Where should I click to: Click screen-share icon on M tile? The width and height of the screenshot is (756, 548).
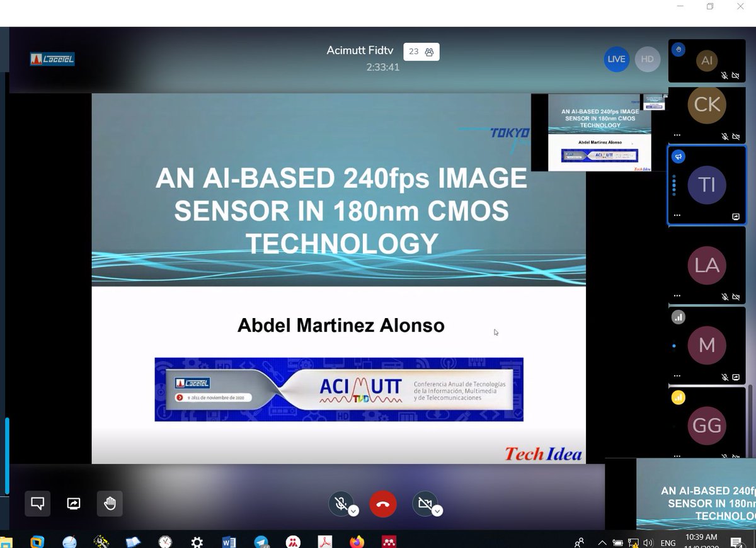[736, 377]
